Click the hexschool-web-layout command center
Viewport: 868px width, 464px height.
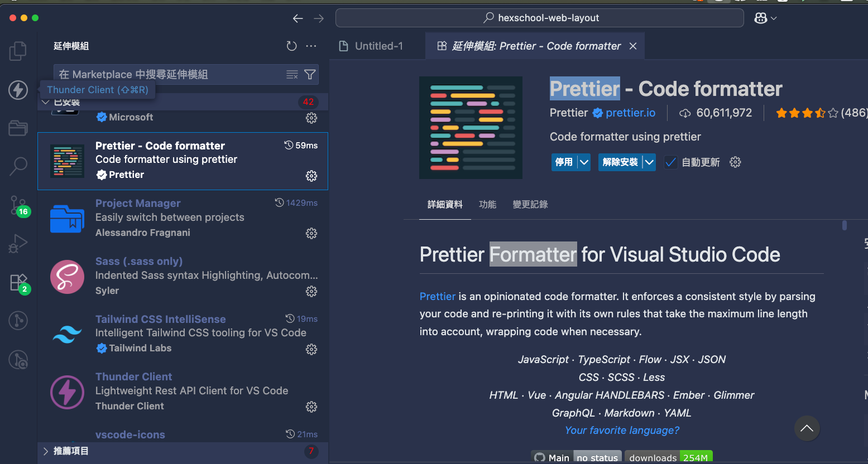[539, 18]
